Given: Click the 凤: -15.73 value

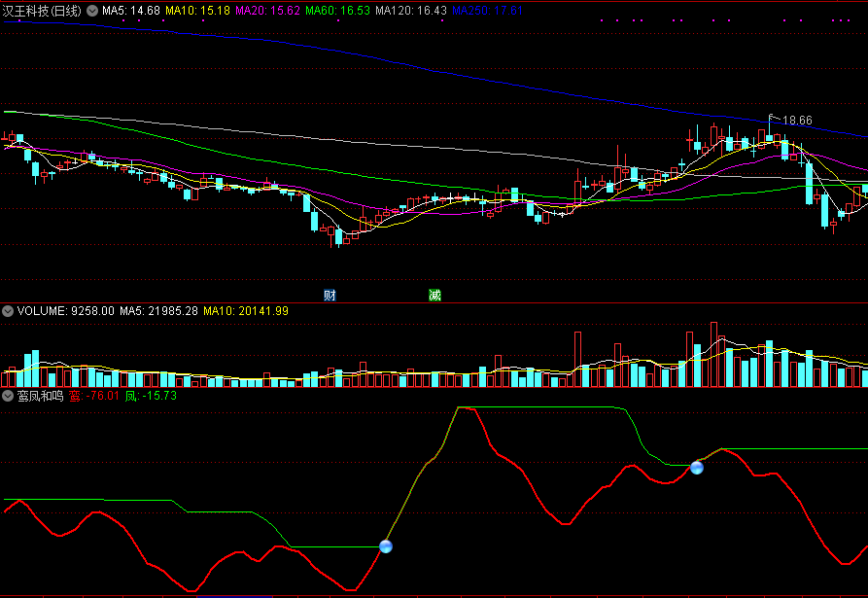Looking at the screenshot, I should coord(151,396).
